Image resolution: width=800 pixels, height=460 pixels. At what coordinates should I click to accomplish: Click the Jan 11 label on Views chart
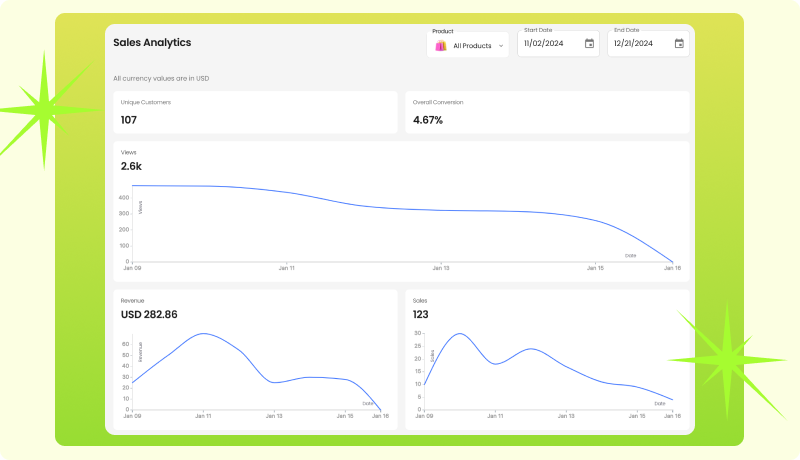286,268
